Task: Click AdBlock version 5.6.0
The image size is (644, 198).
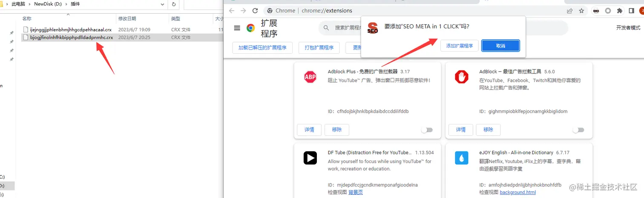Action: (x=549, y=72)
